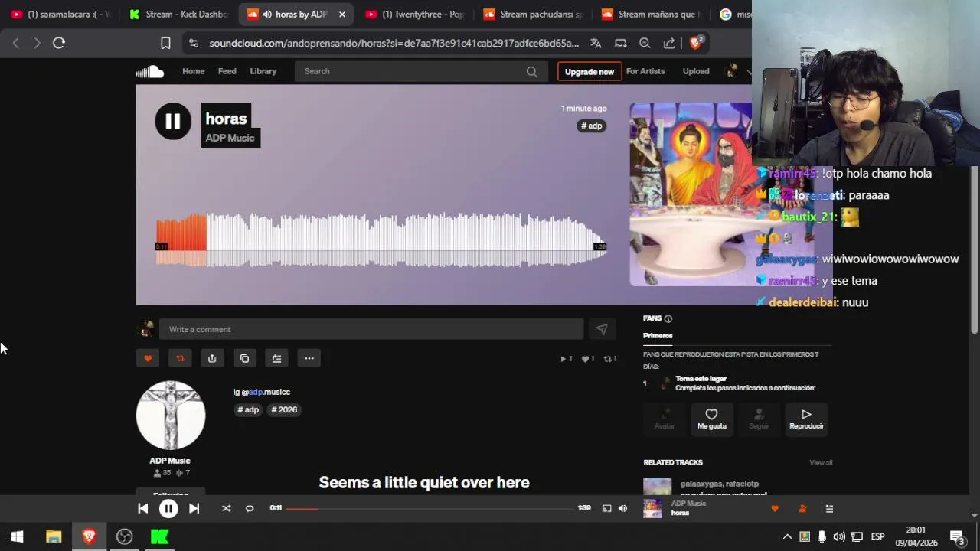Switch to the Twentythree YouTube tab

pyautogui.click(x=415, y=14)
